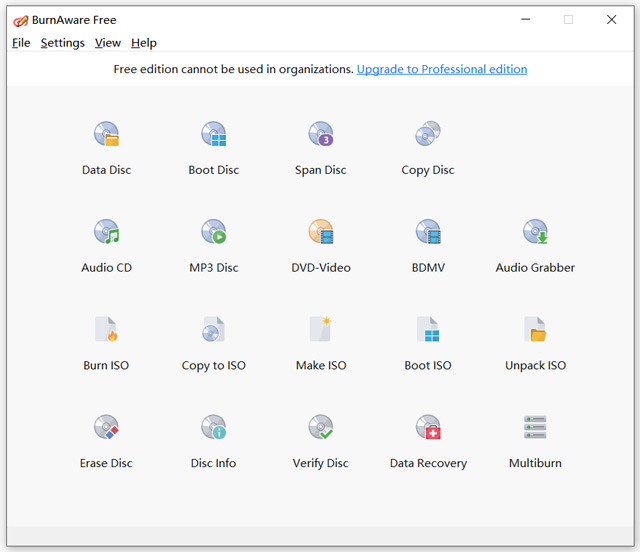
Task: Open the Help menu
Action: (x=144, y=43)
